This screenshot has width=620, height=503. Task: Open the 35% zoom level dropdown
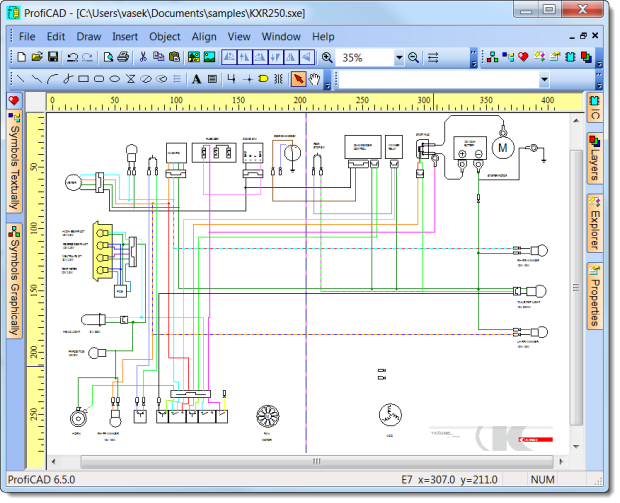(399, 58)
